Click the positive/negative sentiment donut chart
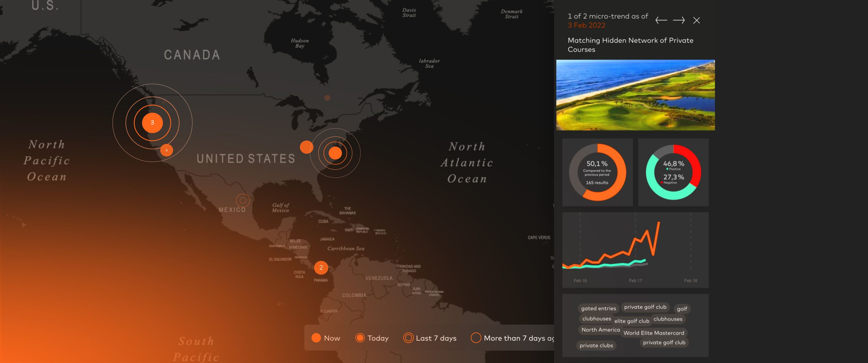The height and width of the screenshot is (363, 868). (673, 172)
